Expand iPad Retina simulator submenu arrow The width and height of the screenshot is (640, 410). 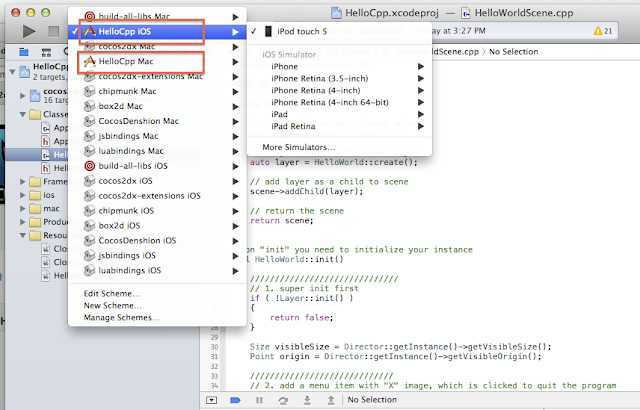(x=421, y=126)
